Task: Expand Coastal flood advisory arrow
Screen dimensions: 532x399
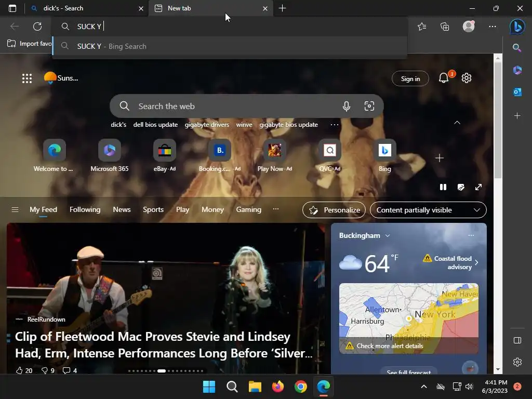Action: 476,262
